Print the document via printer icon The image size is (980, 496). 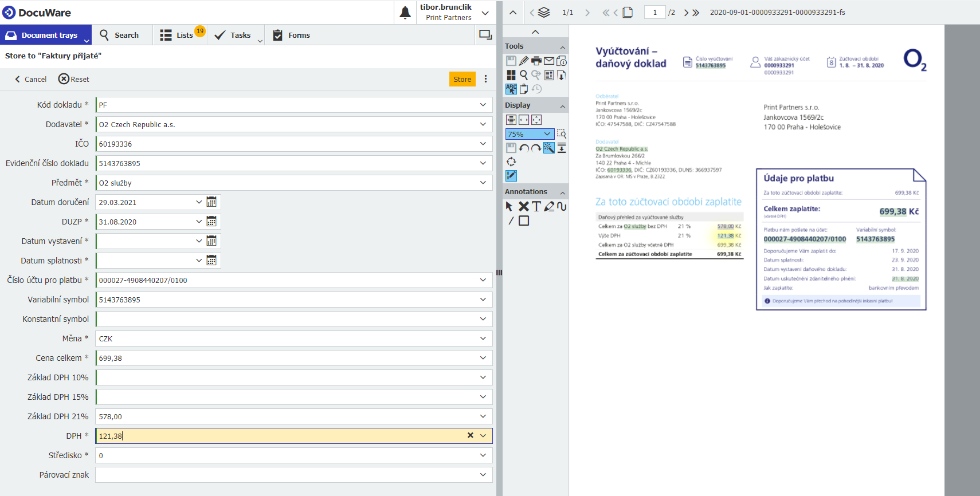pos(536,61)
